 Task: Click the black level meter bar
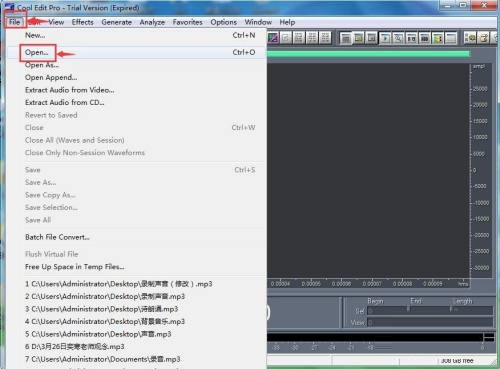375,337
